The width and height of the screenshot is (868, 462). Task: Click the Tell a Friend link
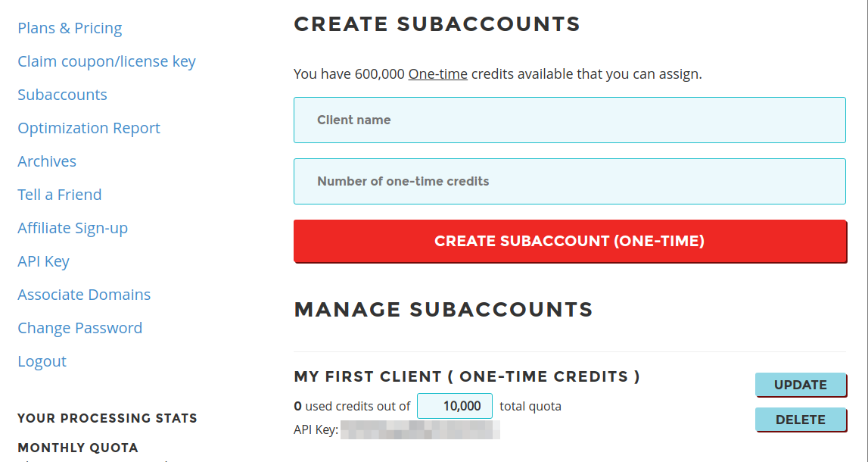coord(59,195)
